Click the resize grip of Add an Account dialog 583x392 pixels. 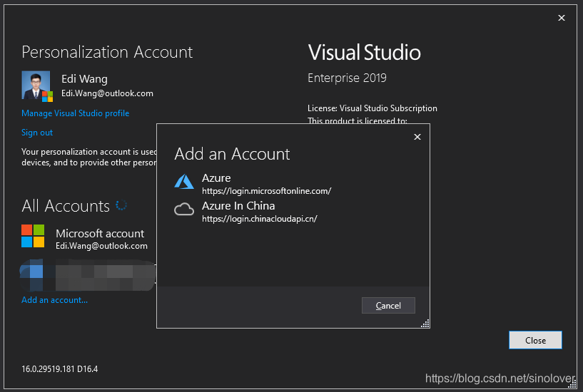(x=425, y=324)
